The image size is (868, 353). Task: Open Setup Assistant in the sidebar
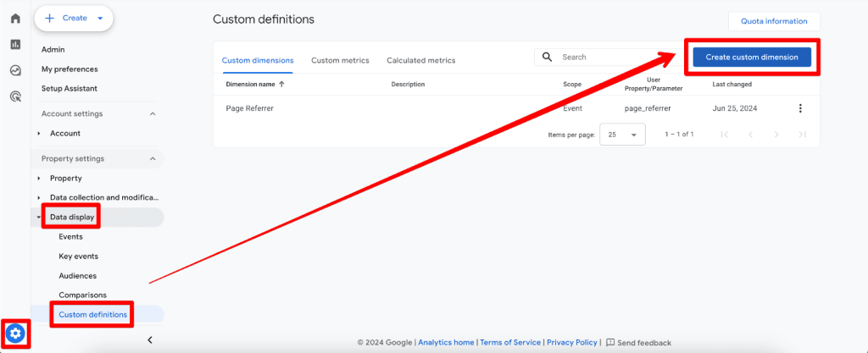(x=70, y=88)
